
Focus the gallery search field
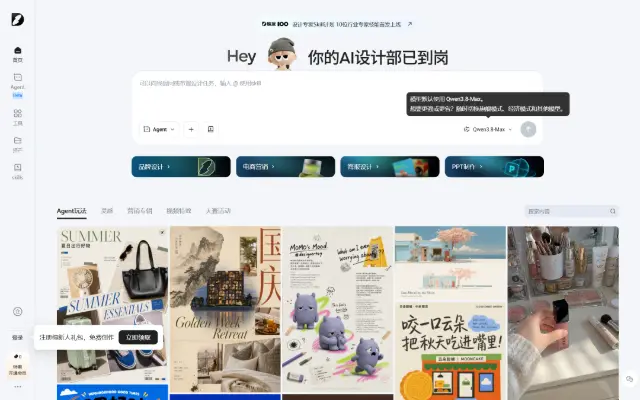click(x=571, y=211)
